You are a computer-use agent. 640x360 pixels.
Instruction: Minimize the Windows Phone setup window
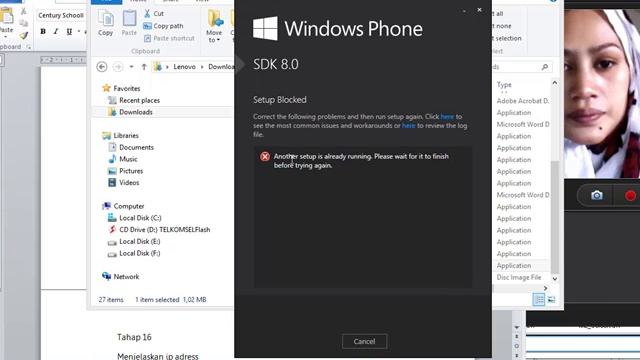point(464,11)
